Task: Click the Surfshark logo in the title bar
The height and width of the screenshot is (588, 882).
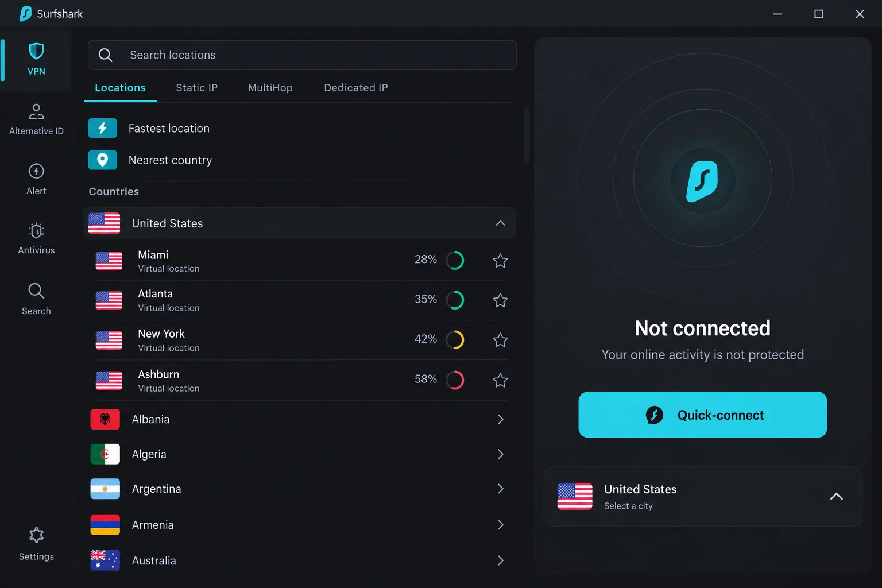Action: pos(26,14)
